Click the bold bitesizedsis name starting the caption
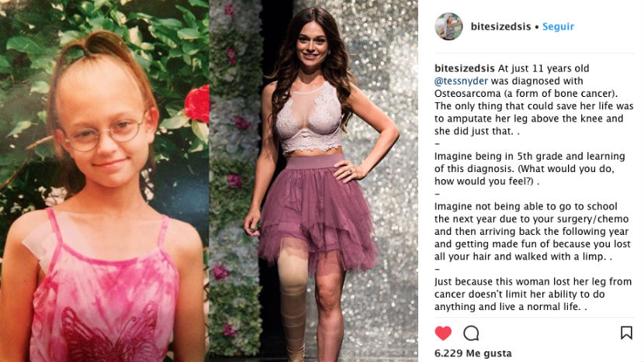Image resolution: width=644 pixels, height=362 pixels. [465, 68]
